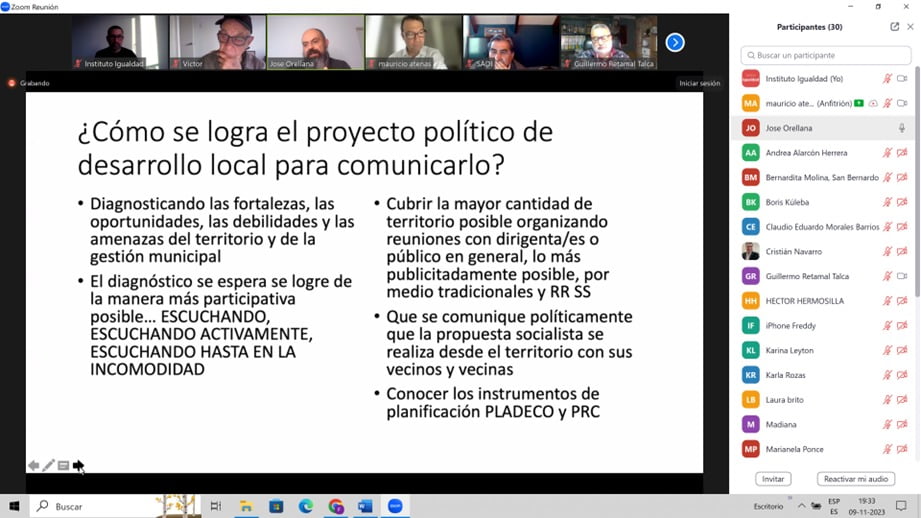The height and width of the screenshot is (518, 921).
Task: Open Microsoft Edge from taskbar
Action: 306,507
